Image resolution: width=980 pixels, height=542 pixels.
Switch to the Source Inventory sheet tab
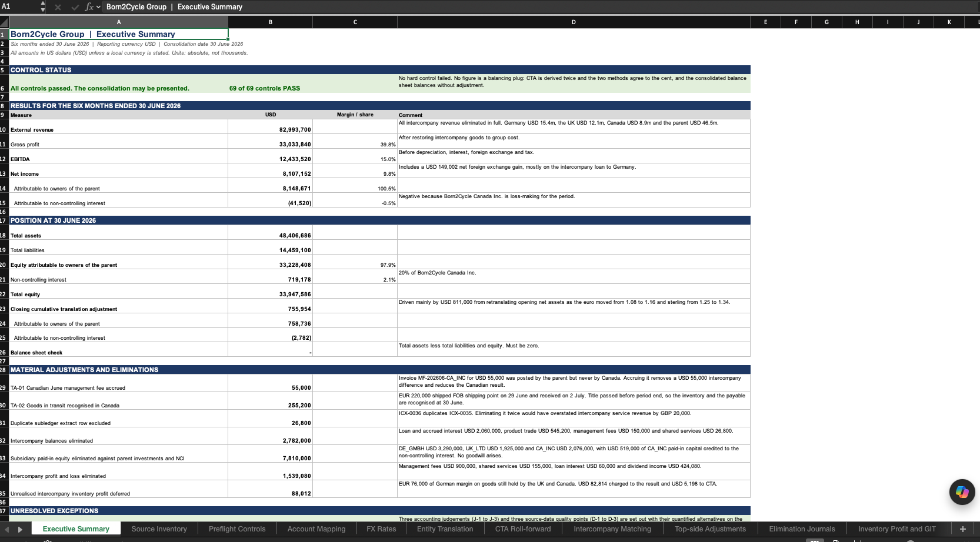[x=159, y=529]
